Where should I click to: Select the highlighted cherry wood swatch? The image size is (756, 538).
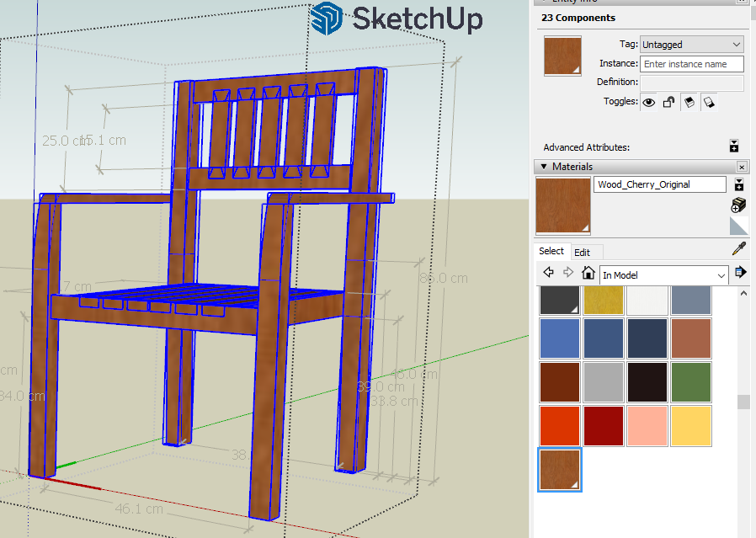[x=560, y=470]
